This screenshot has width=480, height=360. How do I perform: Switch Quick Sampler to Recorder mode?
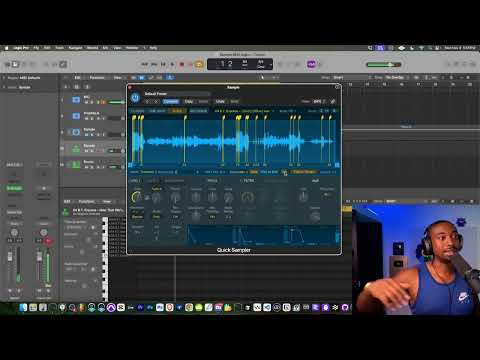[198, 111]
